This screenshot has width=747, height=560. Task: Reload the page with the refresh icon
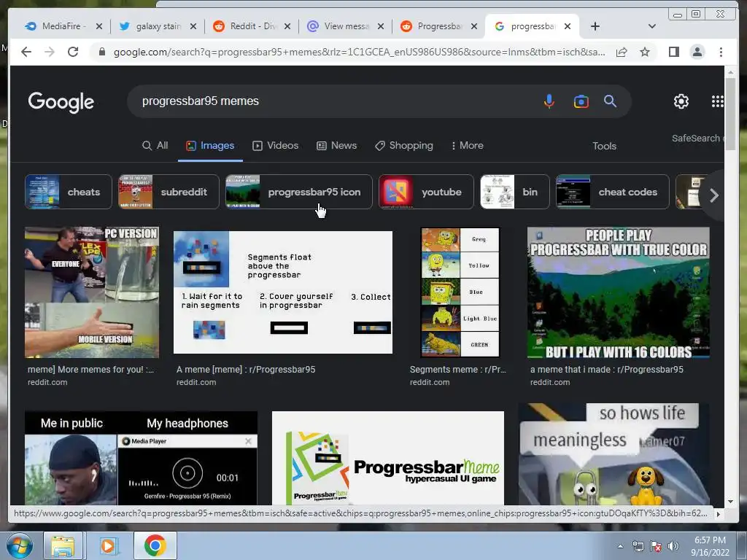tap(73, 52)
